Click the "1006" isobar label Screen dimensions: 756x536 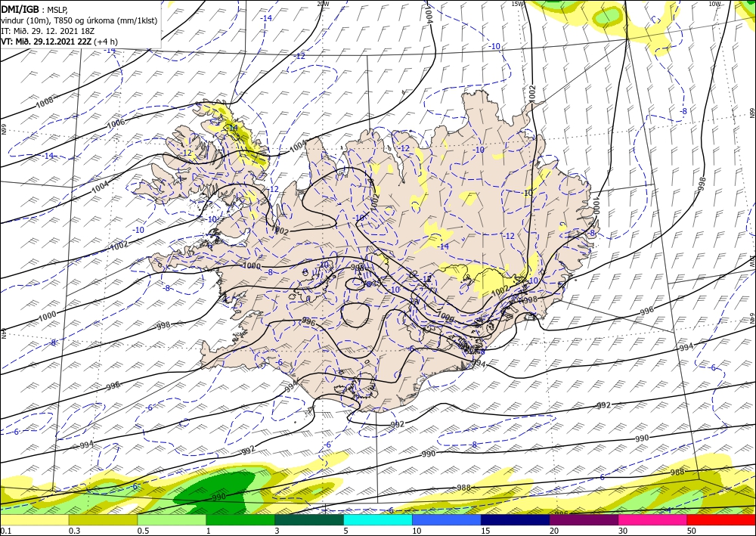pyautogui.click(x=116, y=123)
